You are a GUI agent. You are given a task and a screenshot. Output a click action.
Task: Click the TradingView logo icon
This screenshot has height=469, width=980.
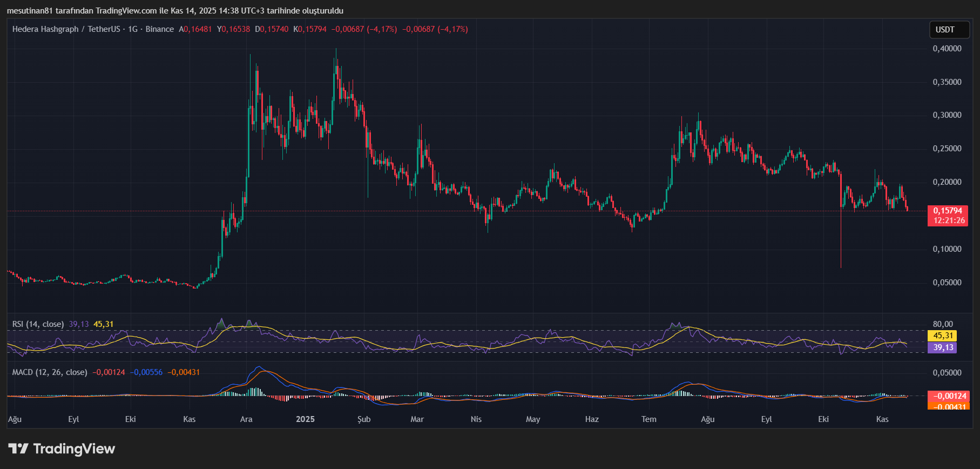18,448
